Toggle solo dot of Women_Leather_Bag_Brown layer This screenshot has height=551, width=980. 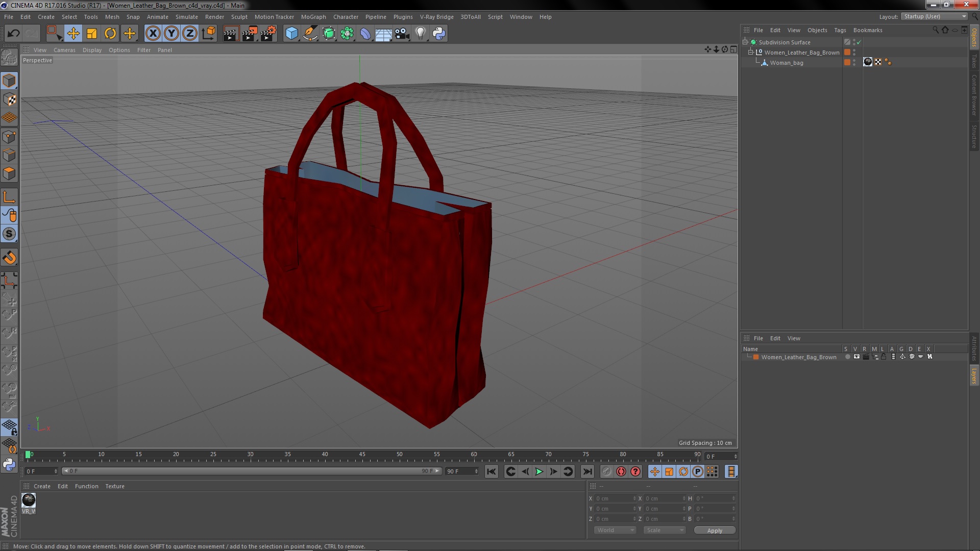(x=847, y=357)
